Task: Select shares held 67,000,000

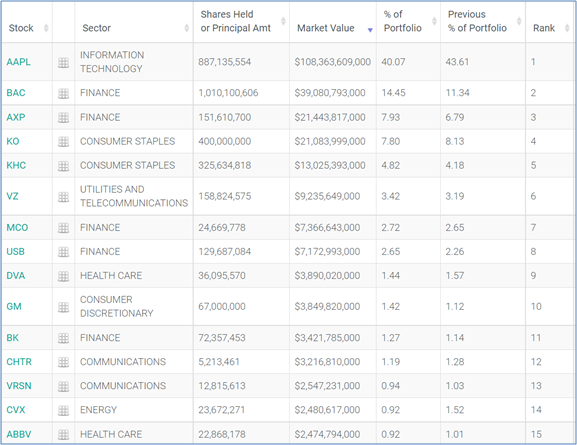Action: coord(222,306)
